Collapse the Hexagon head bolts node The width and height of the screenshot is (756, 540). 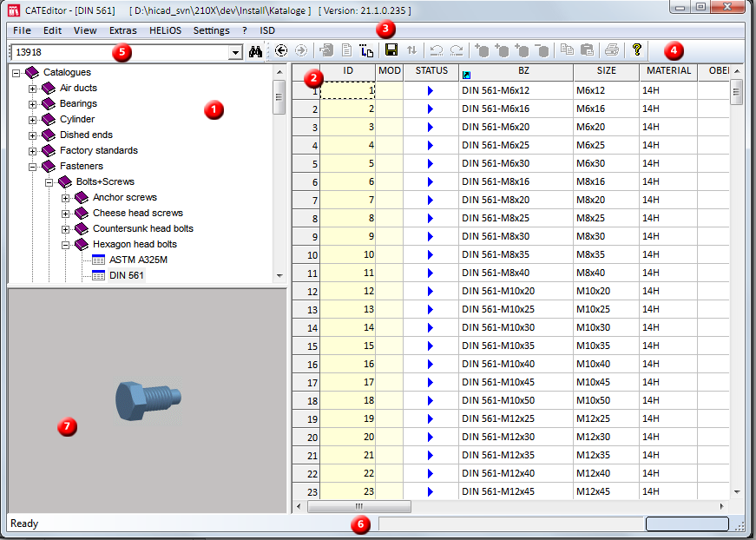(x=66, y=245)
